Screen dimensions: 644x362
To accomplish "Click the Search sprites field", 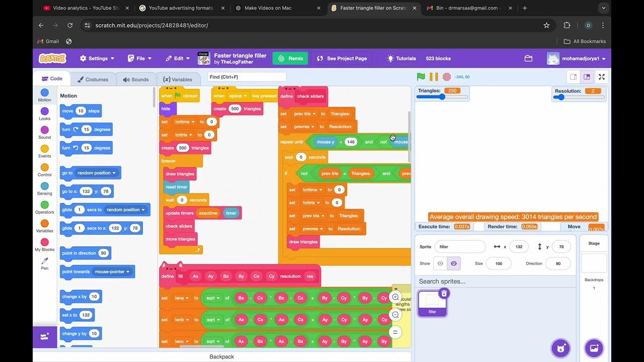I will pos(495,282).
